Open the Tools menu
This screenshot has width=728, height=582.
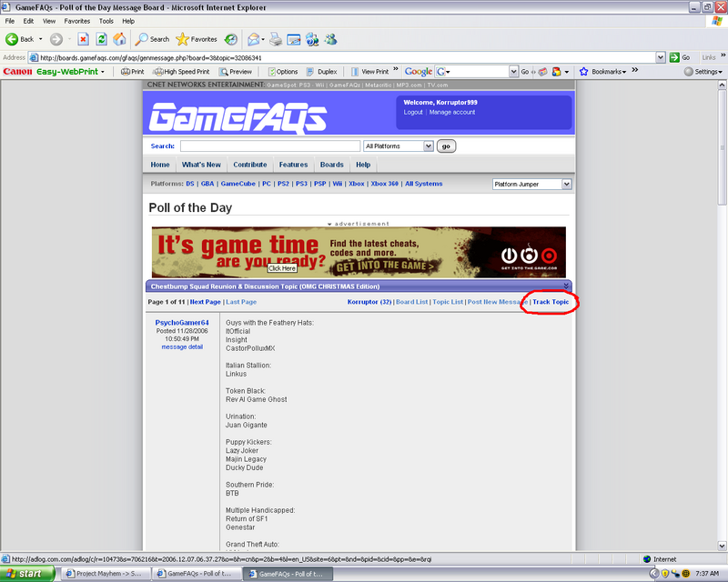coord(106,20)
